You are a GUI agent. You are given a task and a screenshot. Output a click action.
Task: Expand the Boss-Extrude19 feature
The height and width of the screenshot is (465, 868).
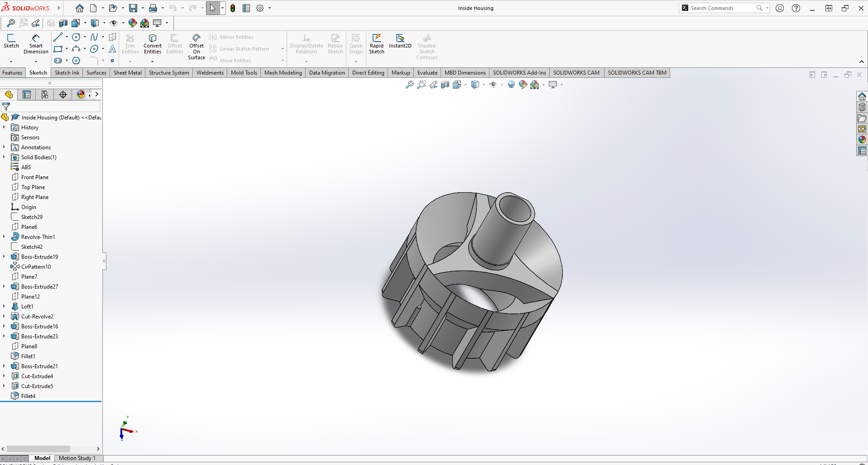pyautogui.click(x=4, y=257)
